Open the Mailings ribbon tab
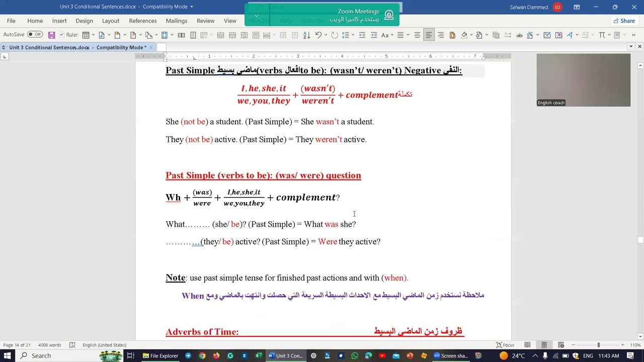Viewport: 644px width, 362px height. [x=177, y=21]
